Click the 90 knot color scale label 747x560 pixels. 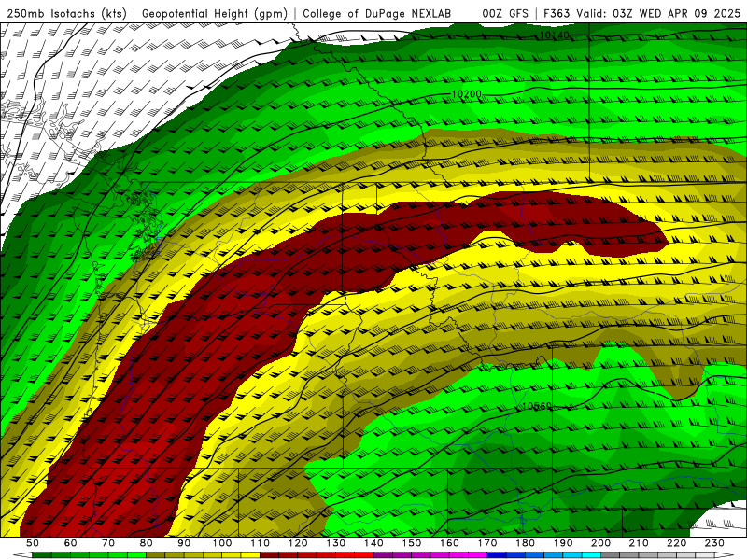(x=184, y=543)
